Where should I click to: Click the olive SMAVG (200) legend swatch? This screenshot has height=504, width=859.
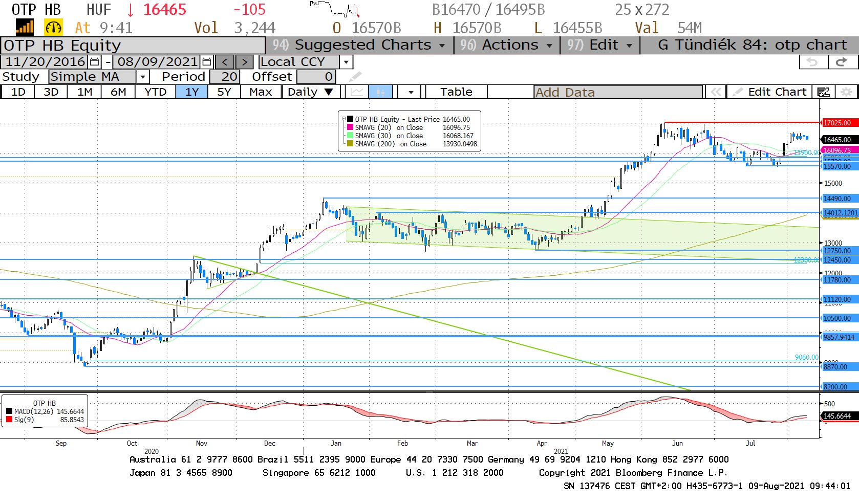(x=350, y=144)
